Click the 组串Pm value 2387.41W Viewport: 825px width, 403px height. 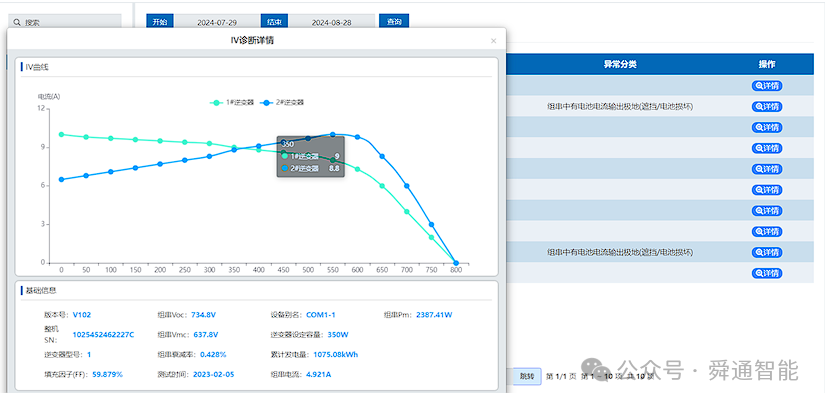tap(434, 315)
